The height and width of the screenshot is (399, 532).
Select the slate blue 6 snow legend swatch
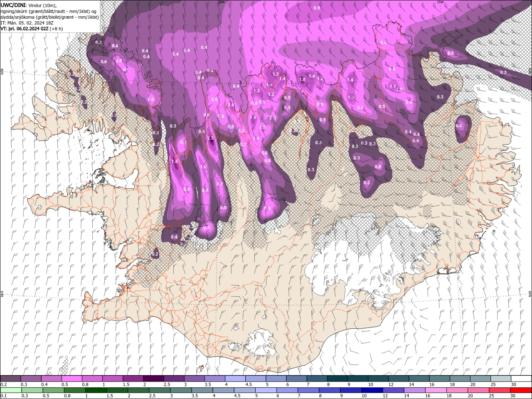pyautogui.click(x=296, y=379)
